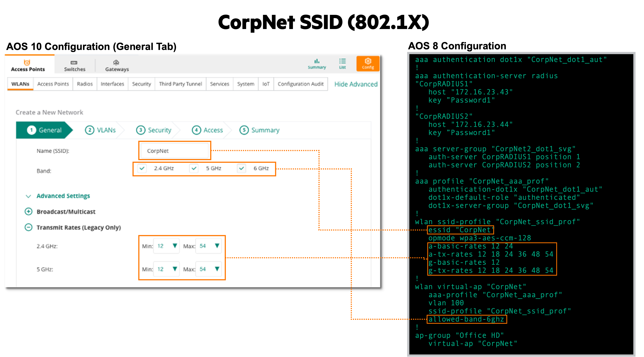Click 'dot1x-default-role "authenticated"' line

(x=504, y=197)
